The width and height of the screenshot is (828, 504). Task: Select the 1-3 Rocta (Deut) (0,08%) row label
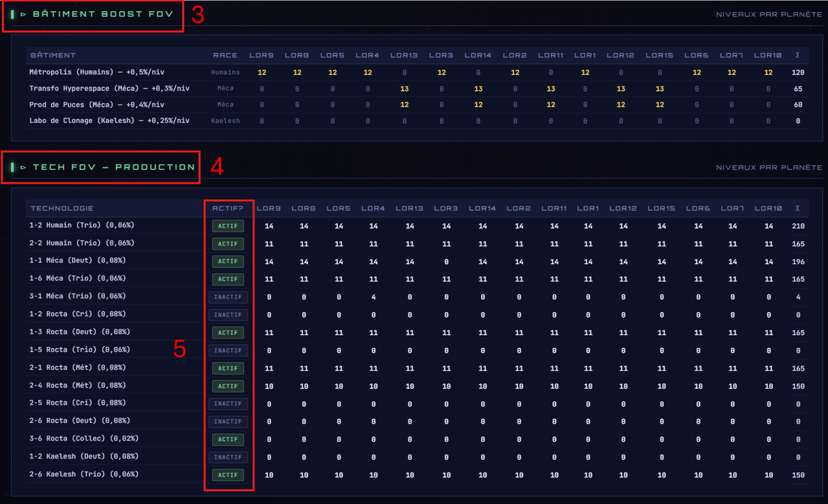[x=80, y=331]
